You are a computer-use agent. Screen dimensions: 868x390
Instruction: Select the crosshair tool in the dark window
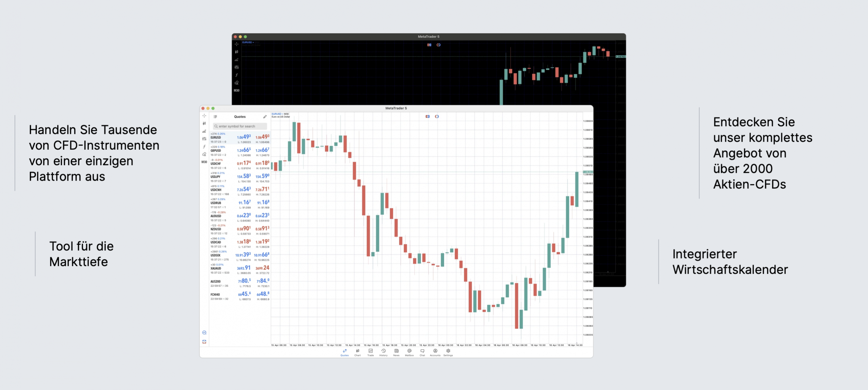click(237, 44)
